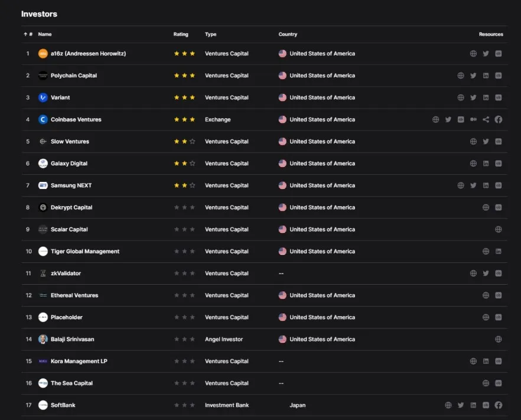Click Balaji Srinivasan's profile photo

pos(43,339)
